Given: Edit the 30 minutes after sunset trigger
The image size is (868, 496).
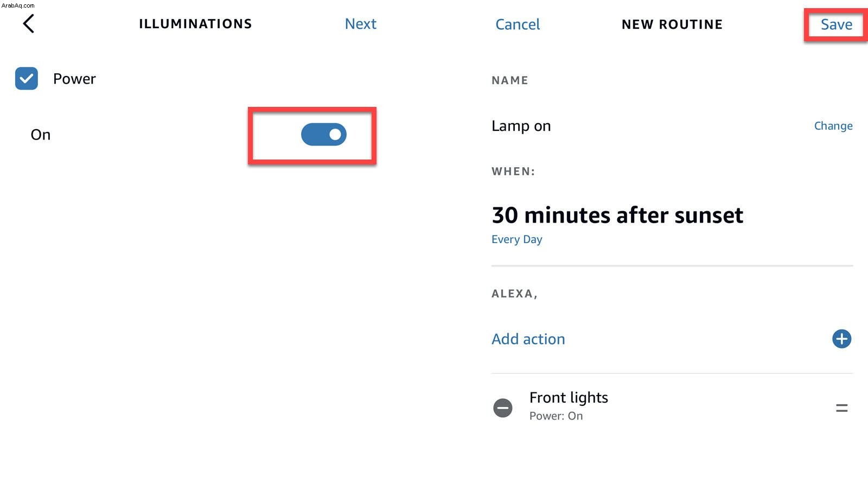Looking at the screenshot, I should [617, 215].
